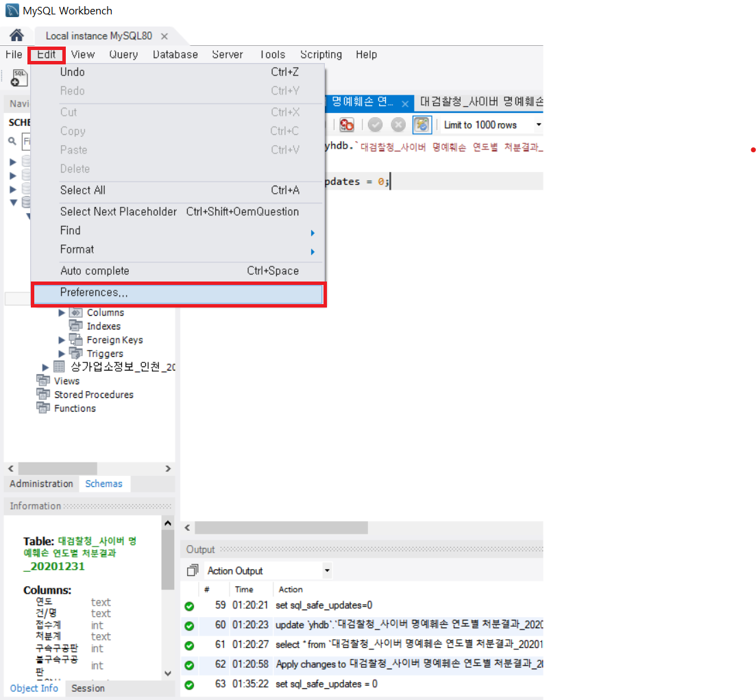Image resolution: width=756 pixels, height=700 pixels.
Task: Select output row 61 select statement
Action: point(362,645)
